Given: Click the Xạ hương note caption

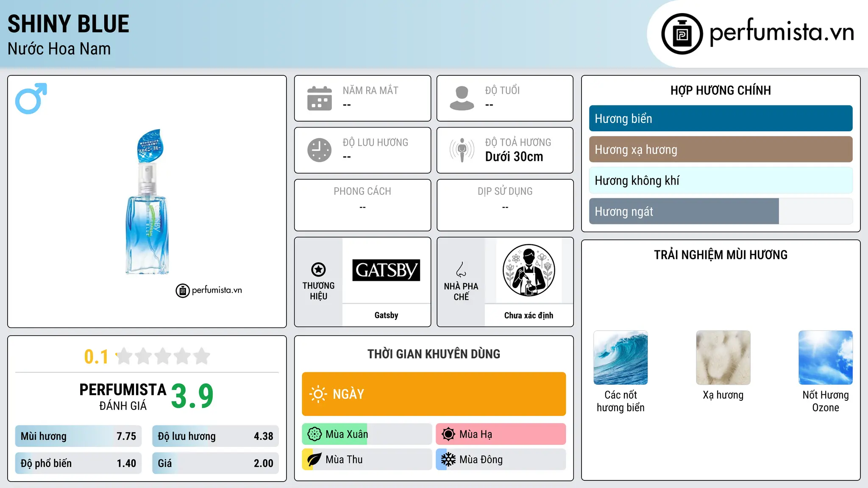Looking at the screenshot, I should click(x=723, y=395).
